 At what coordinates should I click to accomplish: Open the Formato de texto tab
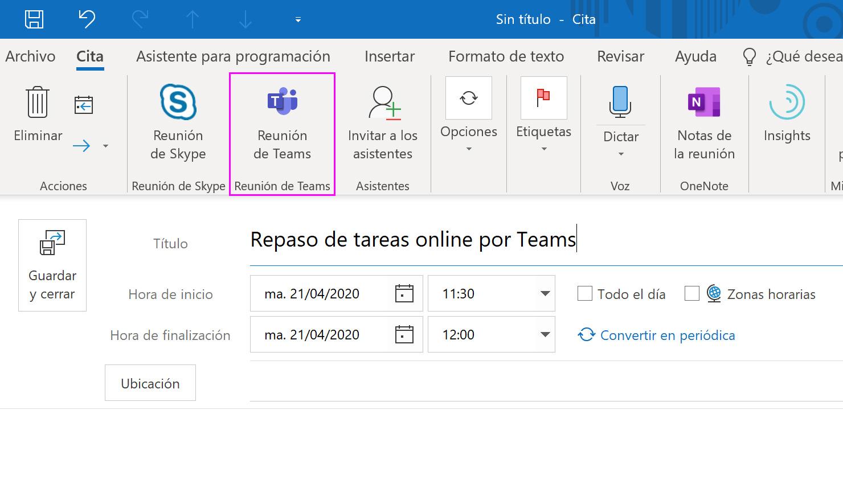coord(506,56)
